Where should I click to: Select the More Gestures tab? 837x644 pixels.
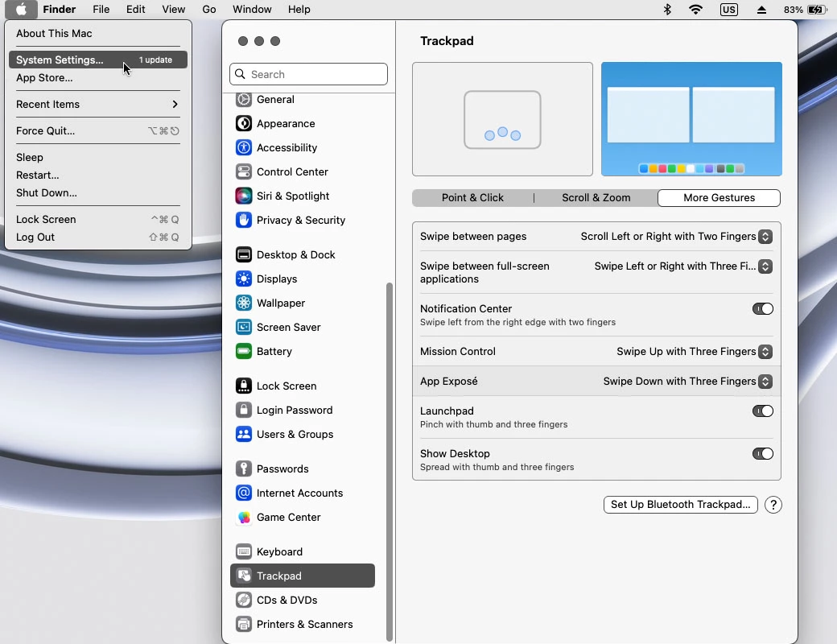point(719,197)
